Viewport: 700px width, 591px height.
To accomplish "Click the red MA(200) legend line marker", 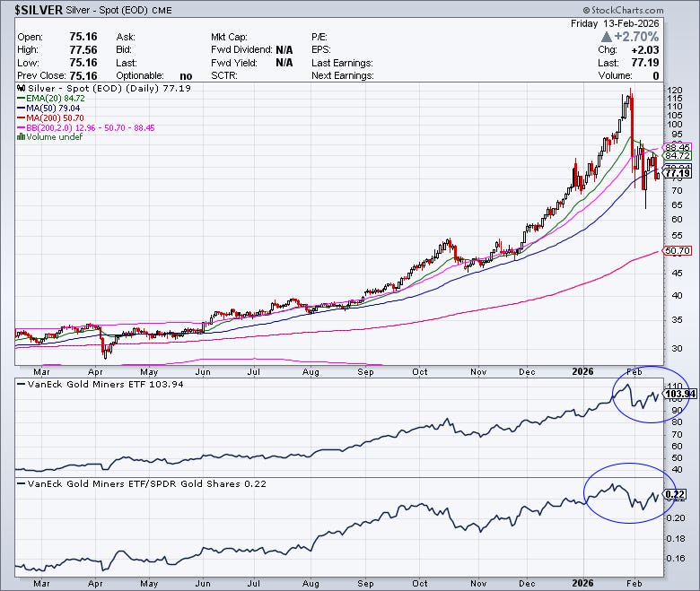I will [x=21, y=117].
